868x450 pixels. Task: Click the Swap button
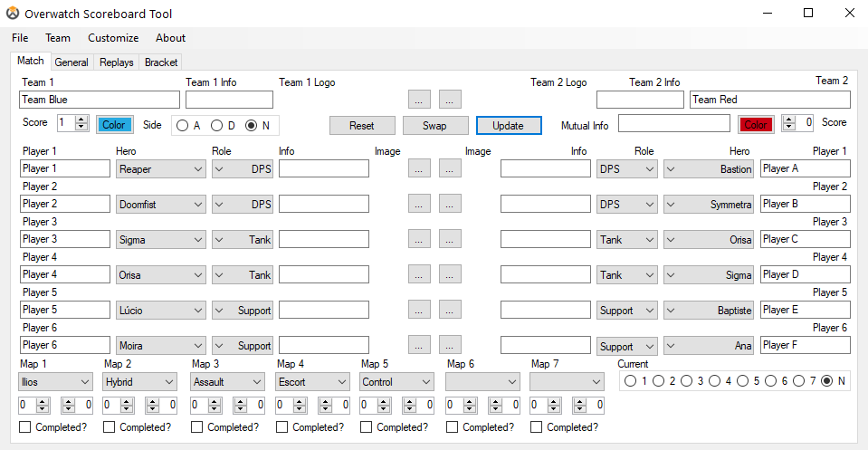click(x=435, y=126)
